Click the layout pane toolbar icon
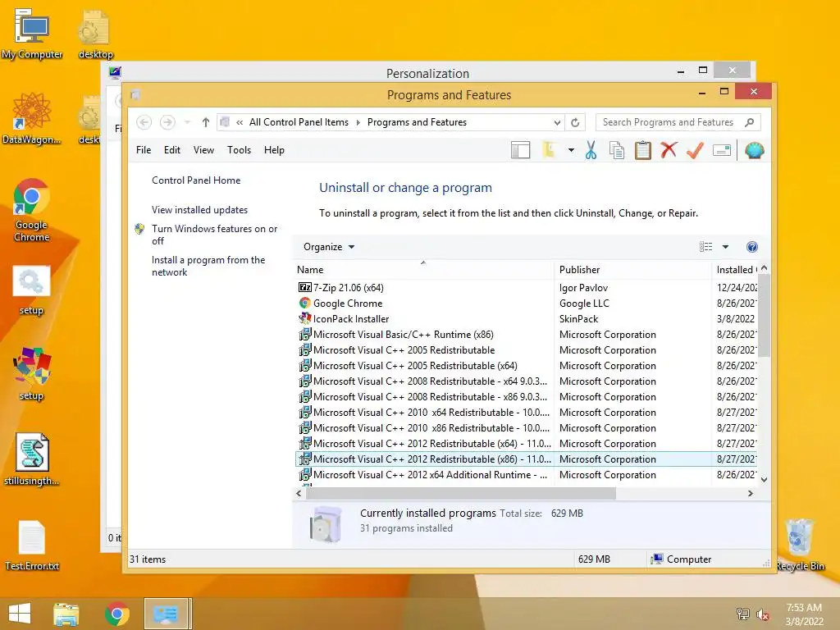This screenshot has height=630, width=840. pyautogui.click(x=520, y=151)
